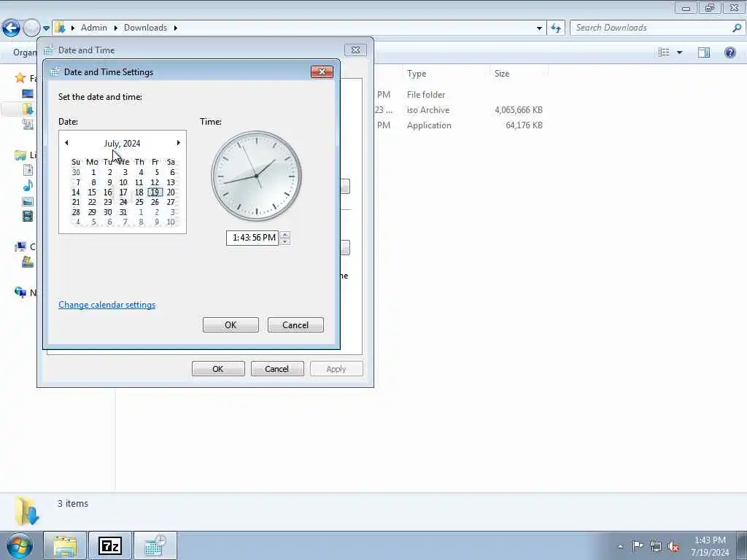747x560 pixels.
Task: Open the Windows Start menu
Action: point(20,545)
